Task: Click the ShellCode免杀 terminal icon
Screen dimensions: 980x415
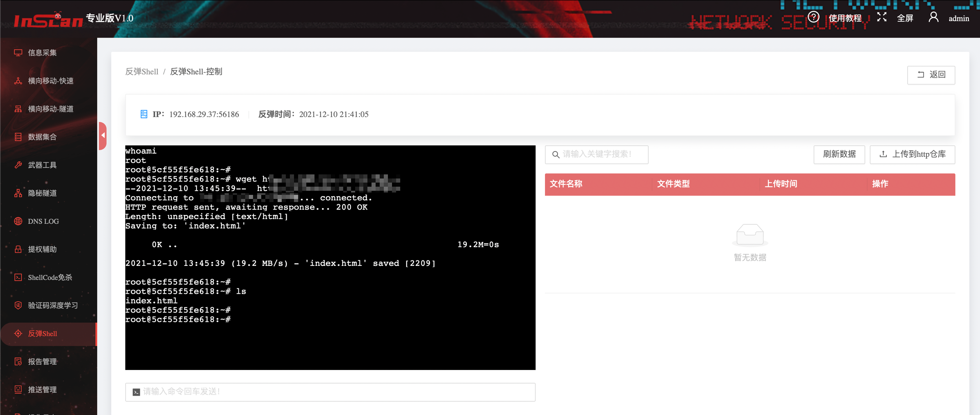Action: [18, 277]
